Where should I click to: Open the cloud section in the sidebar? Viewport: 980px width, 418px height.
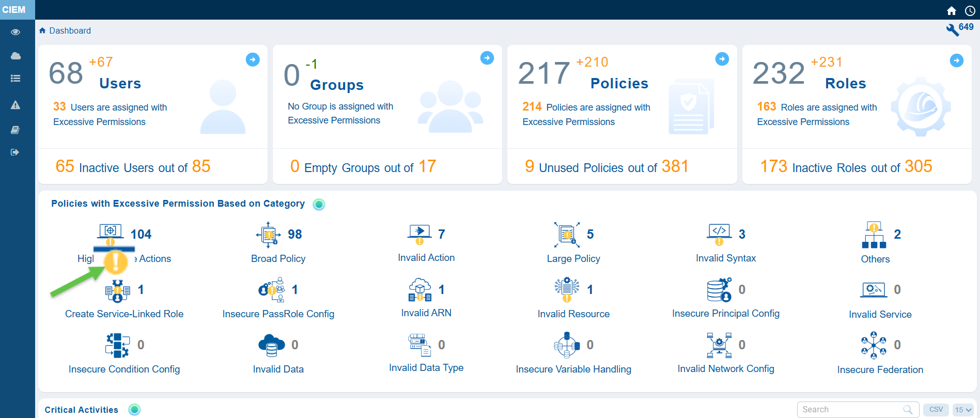pos(15,56)
